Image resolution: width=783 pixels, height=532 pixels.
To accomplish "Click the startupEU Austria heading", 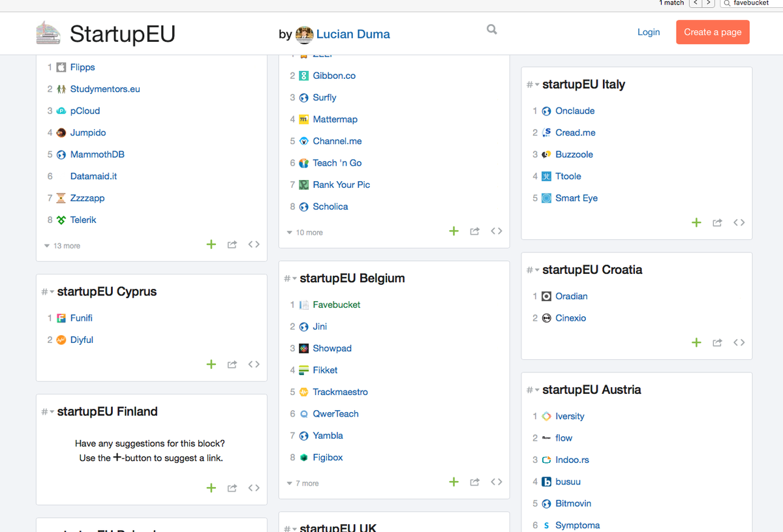I will pos(592,389).
